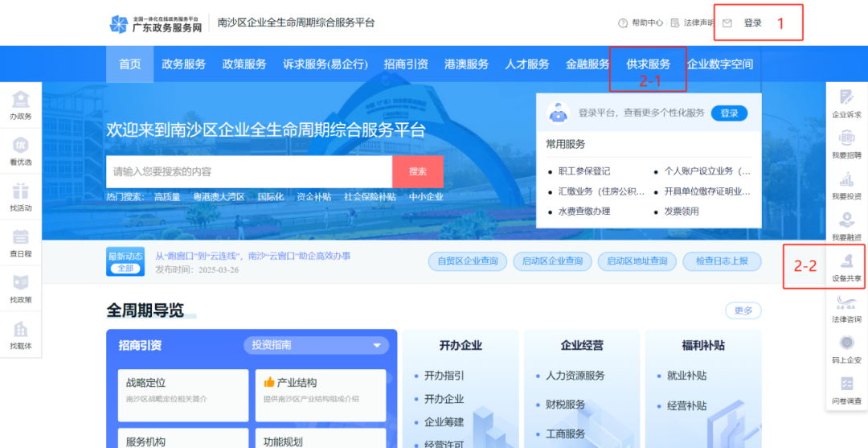Select the 全部 tag under 最新动态

tap(125, 268)
